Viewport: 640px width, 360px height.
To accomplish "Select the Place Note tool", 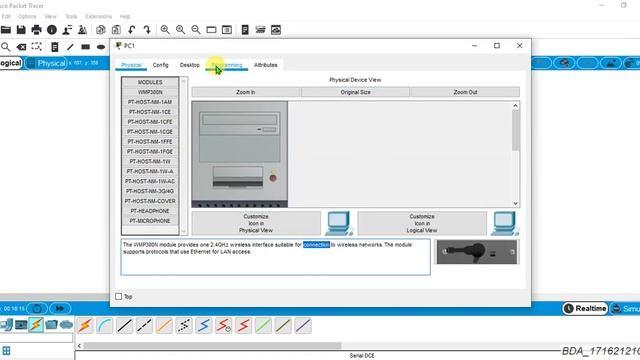I will coord(55,47).
